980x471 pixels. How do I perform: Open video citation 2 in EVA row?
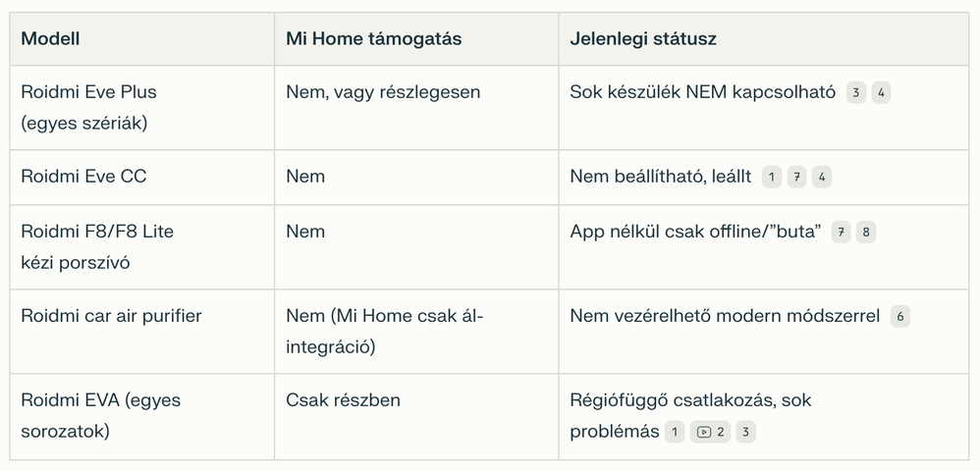[x=710, y=433]
